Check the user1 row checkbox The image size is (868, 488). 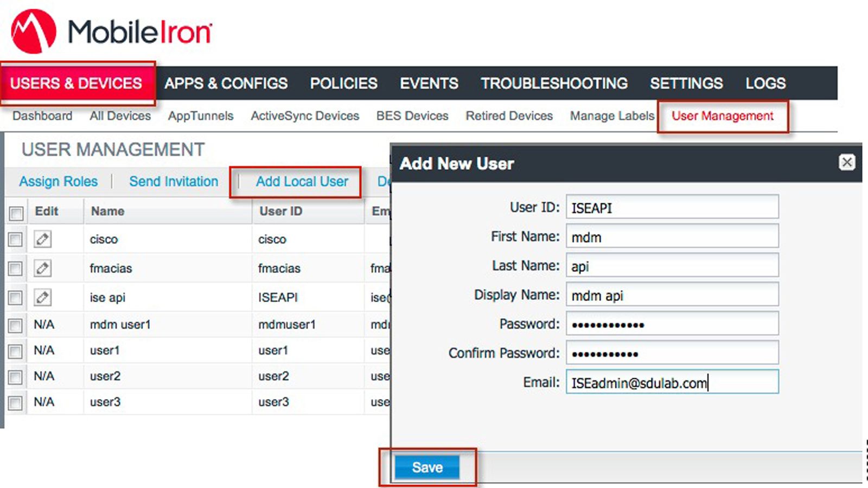click(x=15, y=350)
